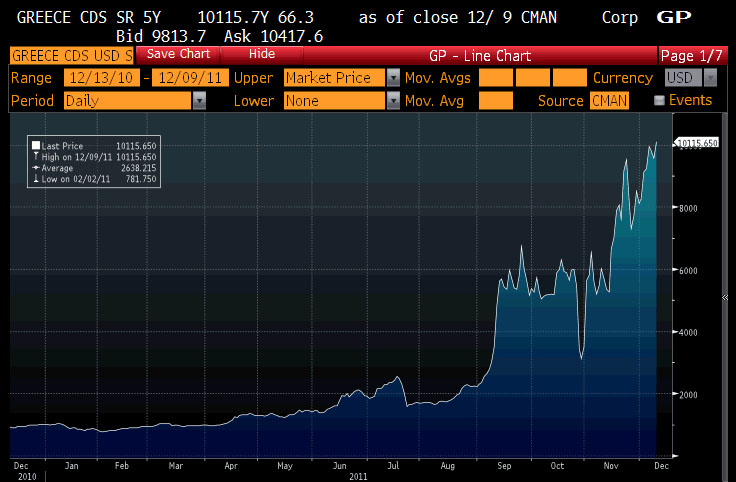The height and width of the screenshot is (482, 736).
Task: Click the High marker icon in legend
Action: coord(37,157)
